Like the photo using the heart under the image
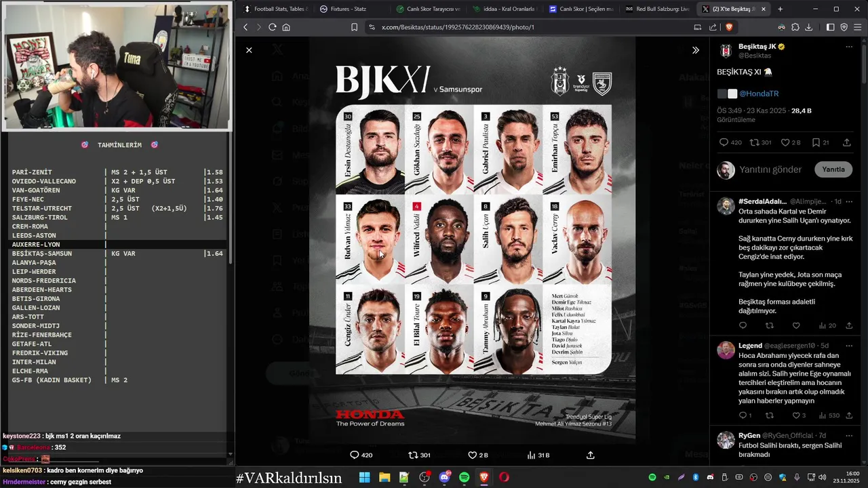Screen dimensions: 868x488 coord(473,455)
